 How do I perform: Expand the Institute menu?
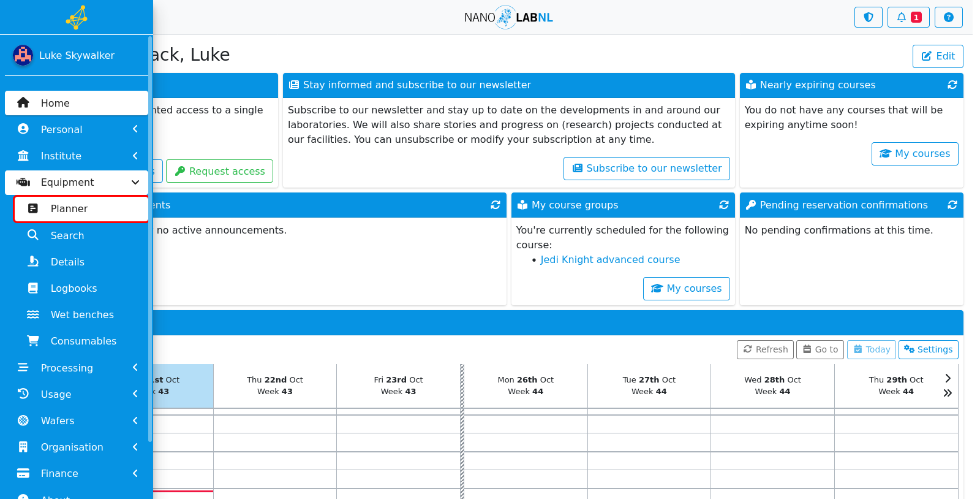tap(77, 156)
